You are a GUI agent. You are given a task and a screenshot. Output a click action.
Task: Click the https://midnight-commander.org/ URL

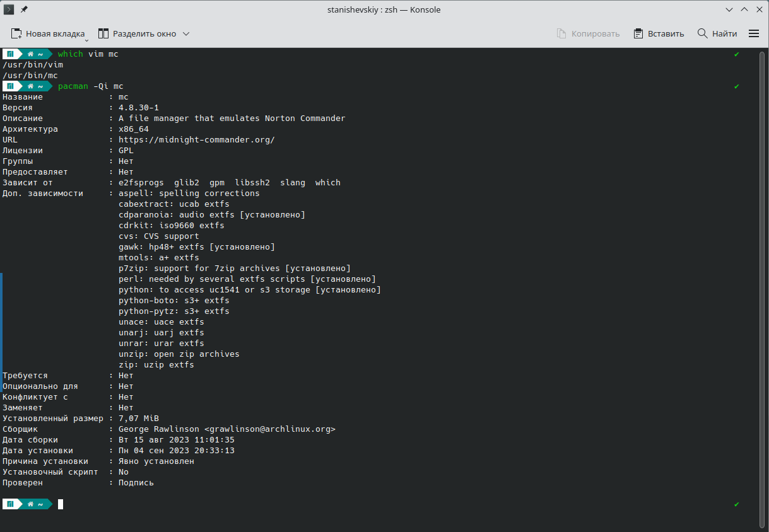pos(197,140)
